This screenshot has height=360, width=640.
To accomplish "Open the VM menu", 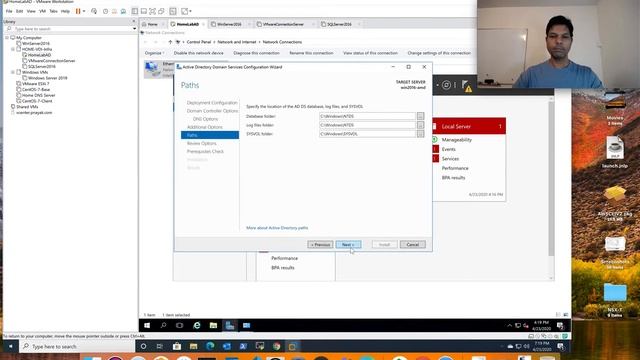I will pos(42,11).
